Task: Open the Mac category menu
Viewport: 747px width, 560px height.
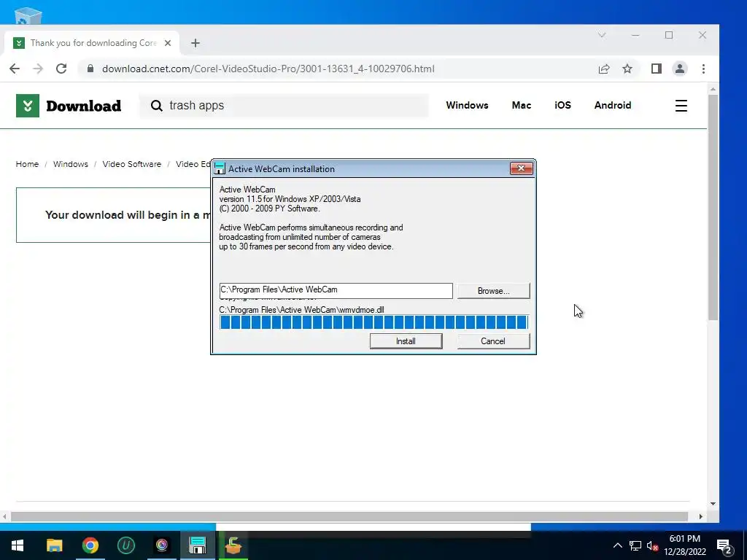Action: coord(521,105)
